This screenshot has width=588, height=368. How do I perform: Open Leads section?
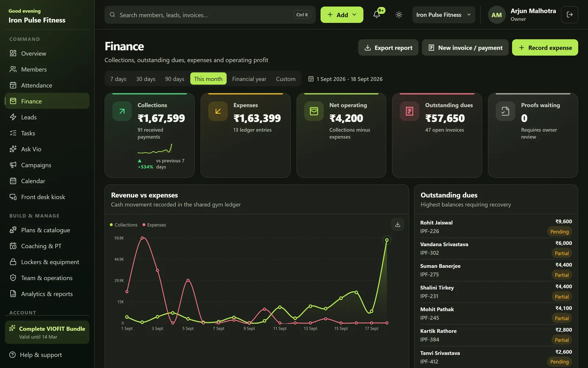tap(47, 117)
